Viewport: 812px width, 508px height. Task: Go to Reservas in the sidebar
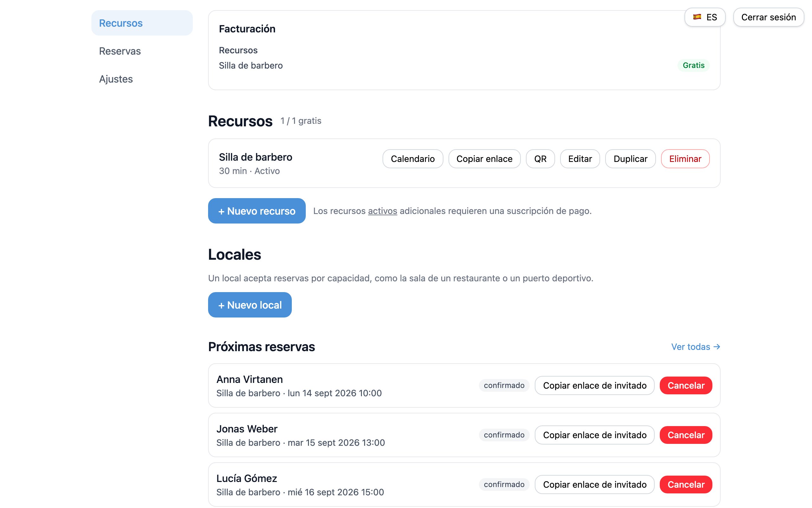pyautogui.click(x=142, y=51)
